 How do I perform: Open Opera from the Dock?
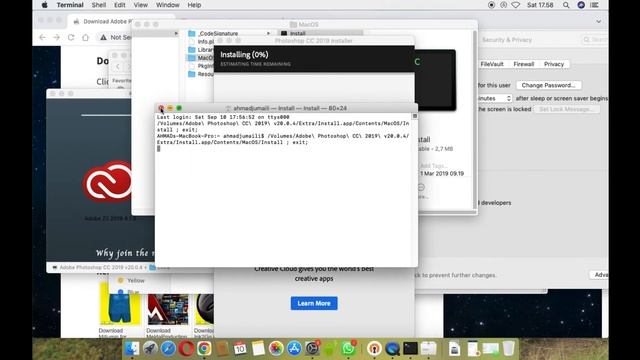[x=186, y=349]
